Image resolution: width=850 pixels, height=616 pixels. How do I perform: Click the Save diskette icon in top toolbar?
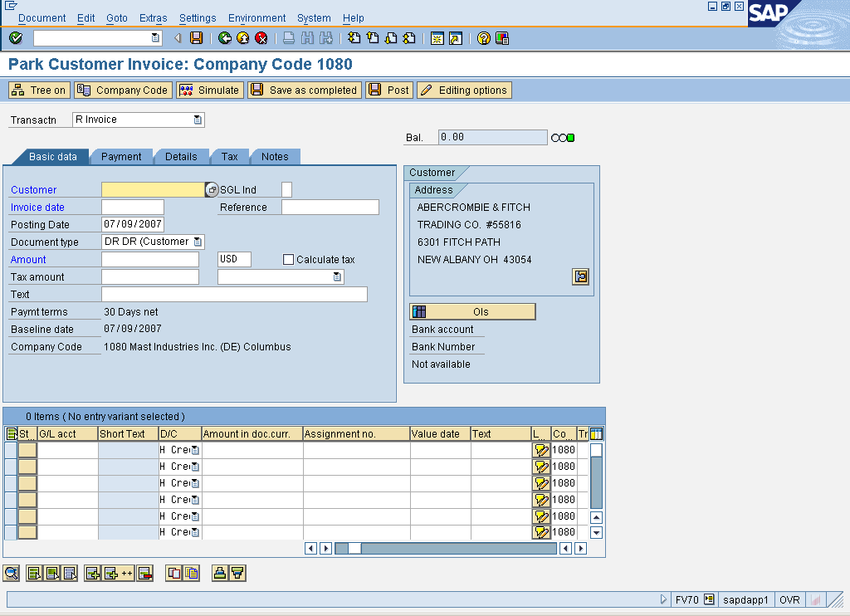[x=196, y=38]
